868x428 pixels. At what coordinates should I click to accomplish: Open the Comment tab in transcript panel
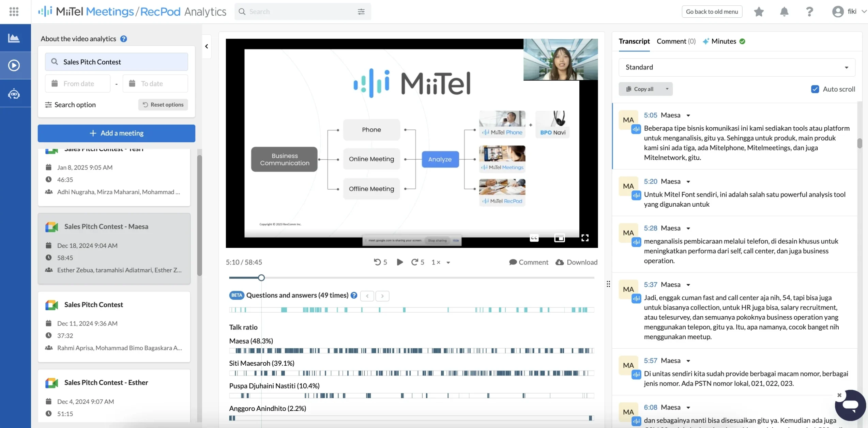pos(676,41)
